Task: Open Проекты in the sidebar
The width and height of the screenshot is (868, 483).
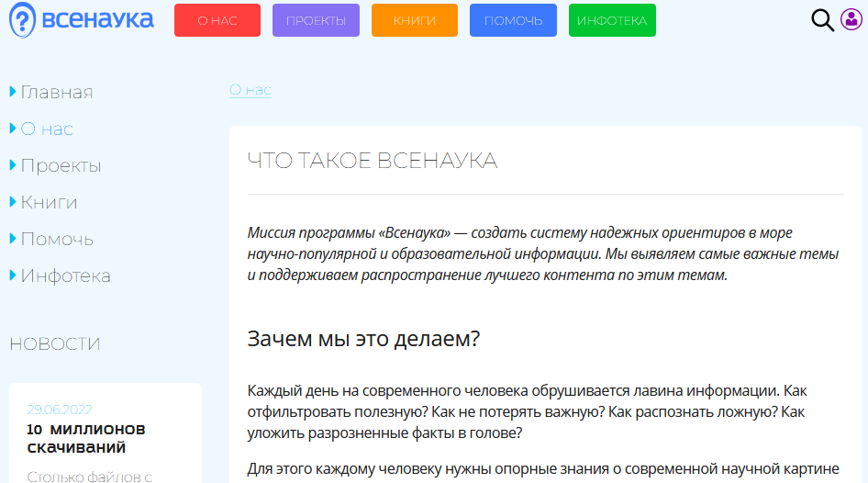Action: pos(61,165)
